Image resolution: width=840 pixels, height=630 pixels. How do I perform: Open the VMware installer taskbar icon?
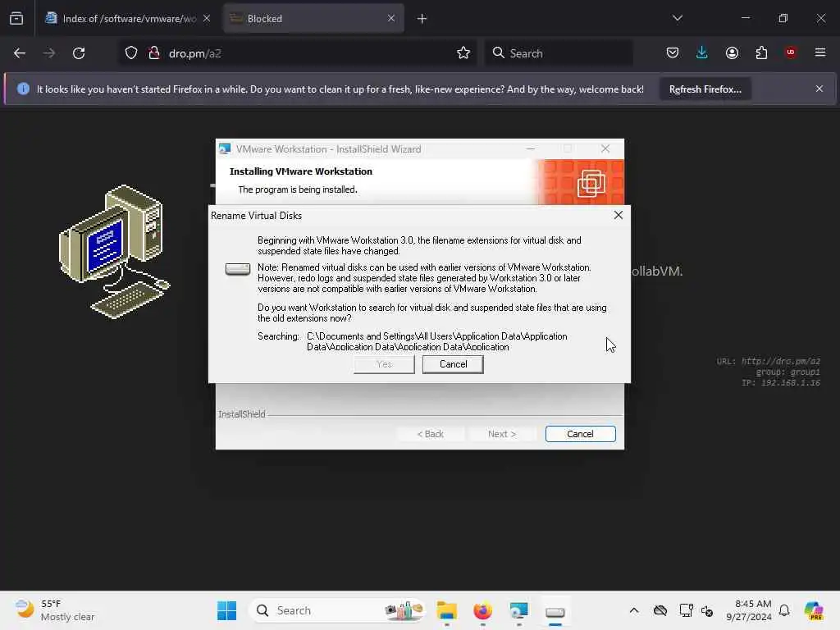pos(518,610)
